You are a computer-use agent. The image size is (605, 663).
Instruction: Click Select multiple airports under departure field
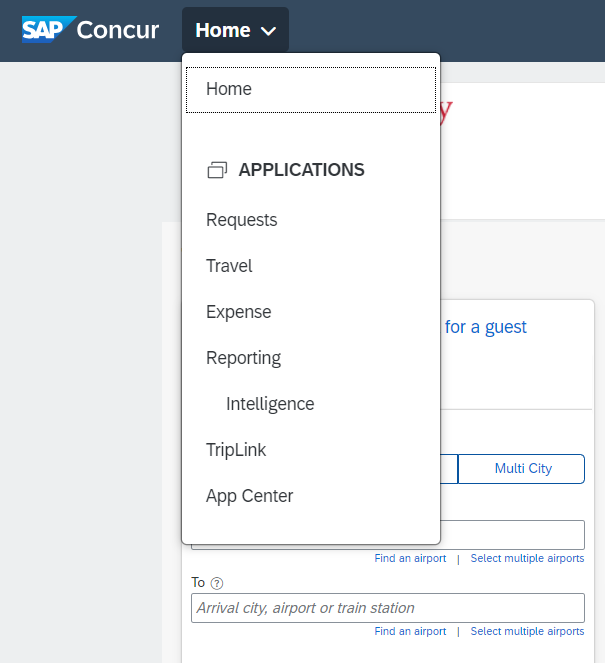527,559
